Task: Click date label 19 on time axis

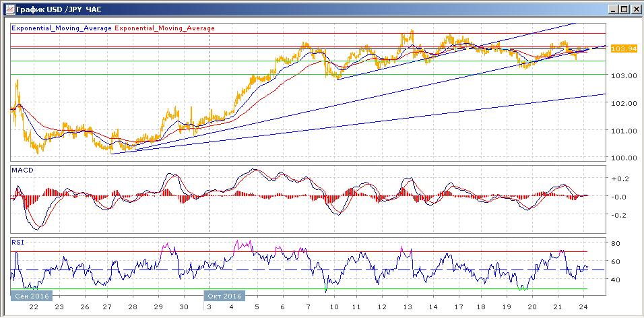Action: [x=507, y=307]
